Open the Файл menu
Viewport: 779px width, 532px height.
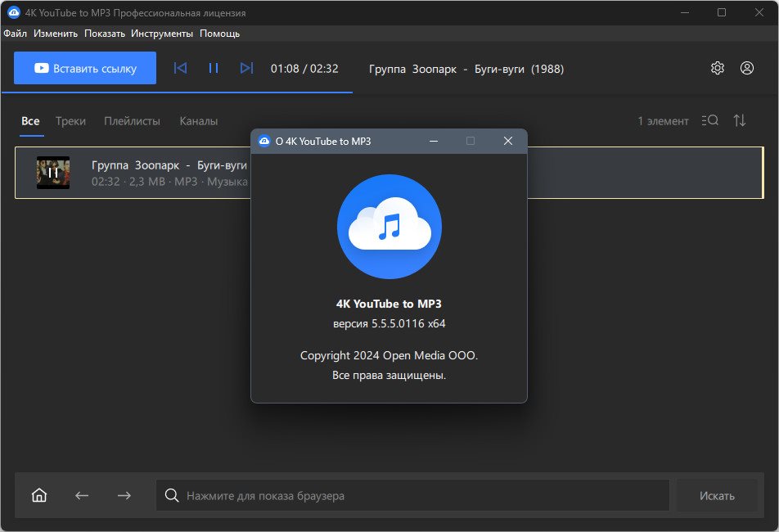click(15, 34)
